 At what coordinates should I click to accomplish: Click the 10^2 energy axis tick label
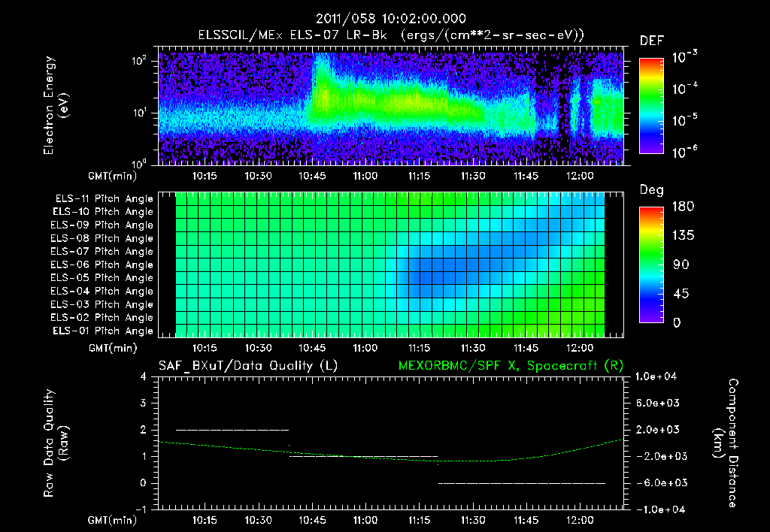click(139, 61)
